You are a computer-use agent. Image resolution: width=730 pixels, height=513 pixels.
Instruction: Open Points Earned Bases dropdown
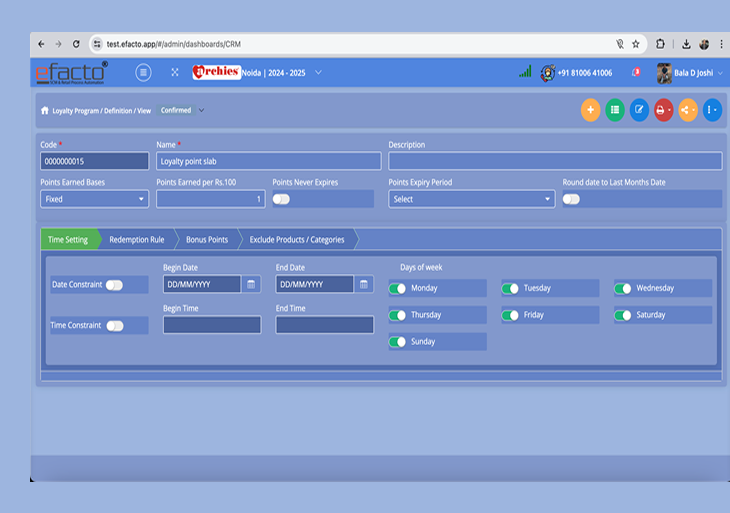(95, 199)
